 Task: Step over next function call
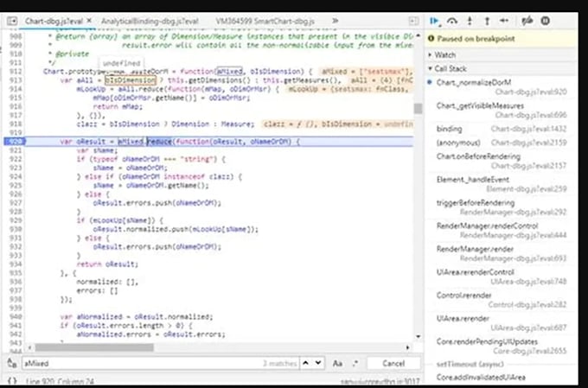pos(452,21)
